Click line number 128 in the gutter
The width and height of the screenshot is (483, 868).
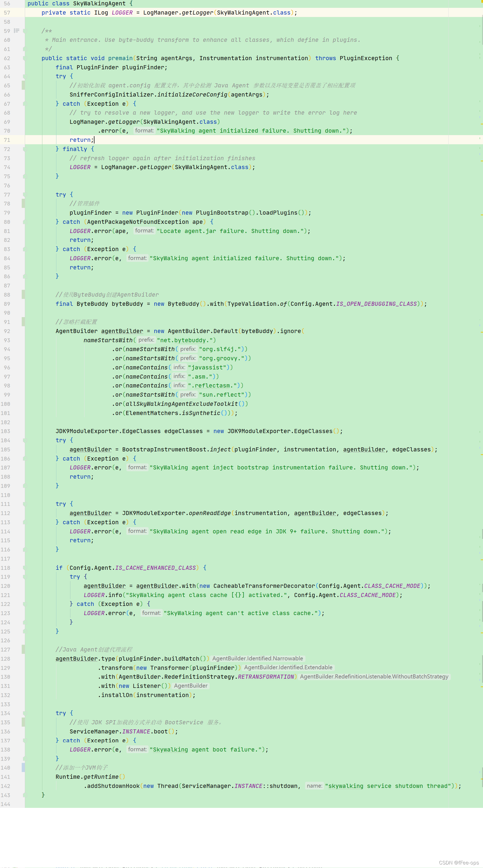[5, 659]
